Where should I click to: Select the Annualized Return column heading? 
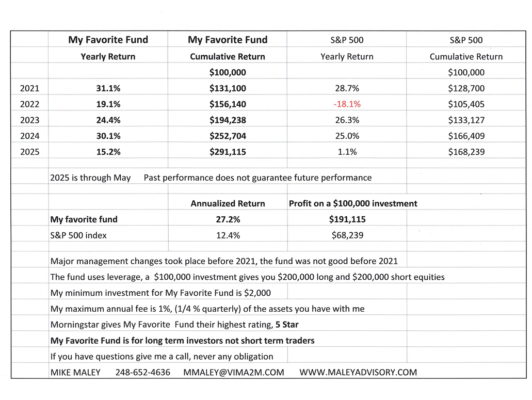pos(228,203)
